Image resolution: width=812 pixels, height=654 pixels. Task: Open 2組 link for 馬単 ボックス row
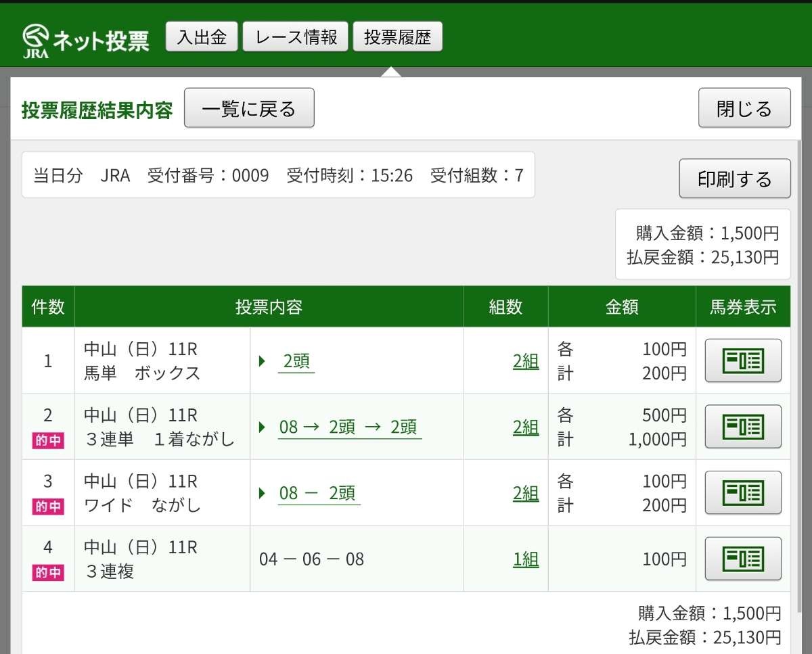[525, 362]
